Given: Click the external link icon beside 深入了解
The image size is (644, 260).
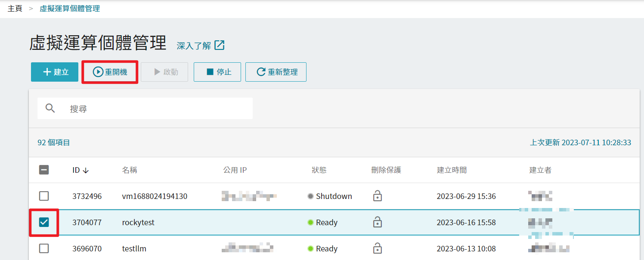Looking at the screenshot, I should [220, 45].
